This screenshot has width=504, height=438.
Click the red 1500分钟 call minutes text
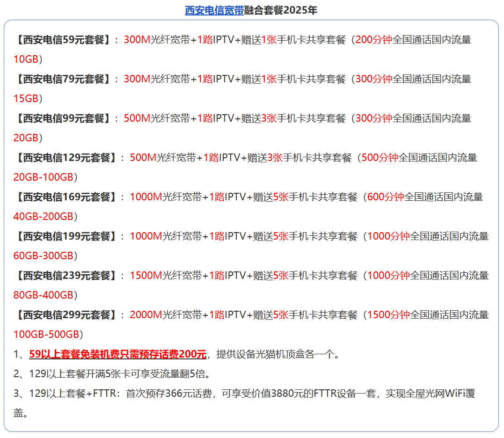coord(388,315)
